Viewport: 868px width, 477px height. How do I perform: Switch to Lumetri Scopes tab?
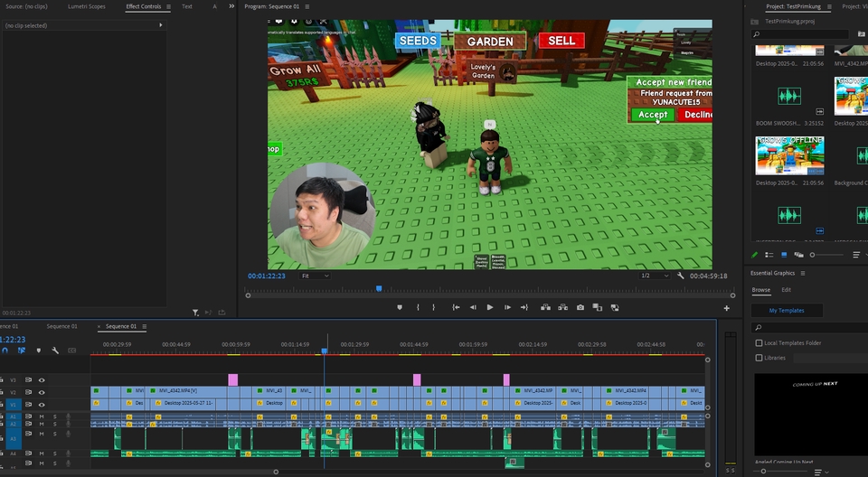tap(87, 6)
